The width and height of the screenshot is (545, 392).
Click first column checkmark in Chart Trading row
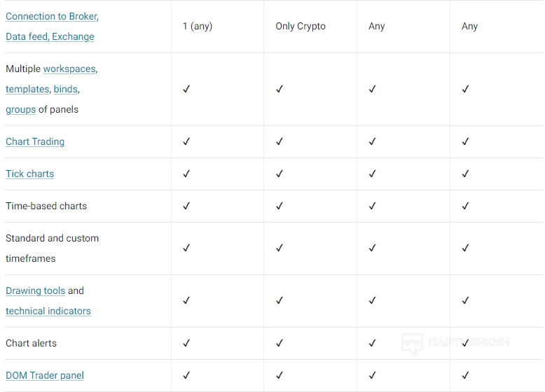click(186, 141)
